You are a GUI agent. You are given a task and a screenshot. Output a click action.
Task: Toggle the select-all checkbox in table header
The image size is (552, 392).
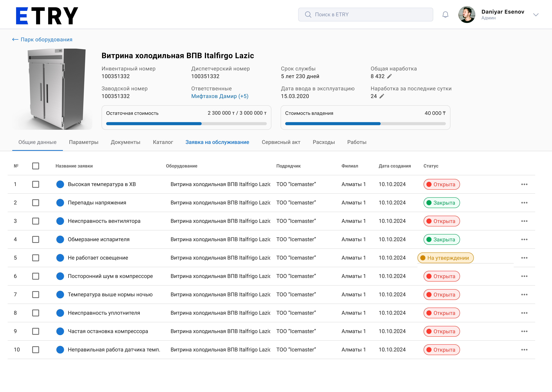click(36, 166)
